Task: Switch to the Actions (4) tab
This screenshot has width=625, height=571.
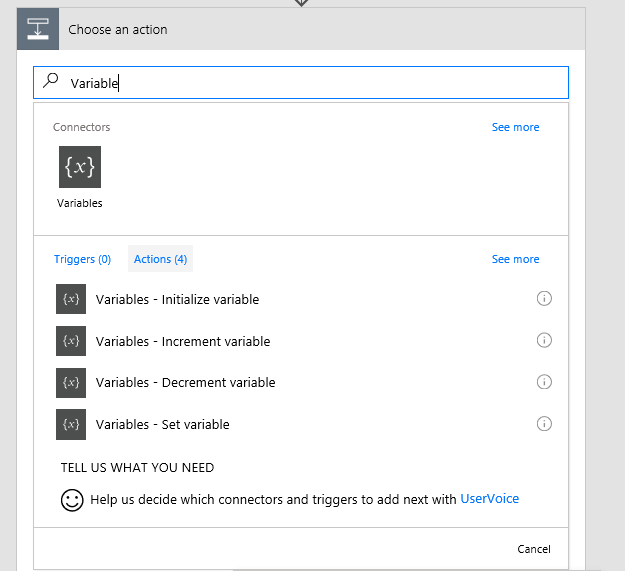Action: tap(160, 259)
